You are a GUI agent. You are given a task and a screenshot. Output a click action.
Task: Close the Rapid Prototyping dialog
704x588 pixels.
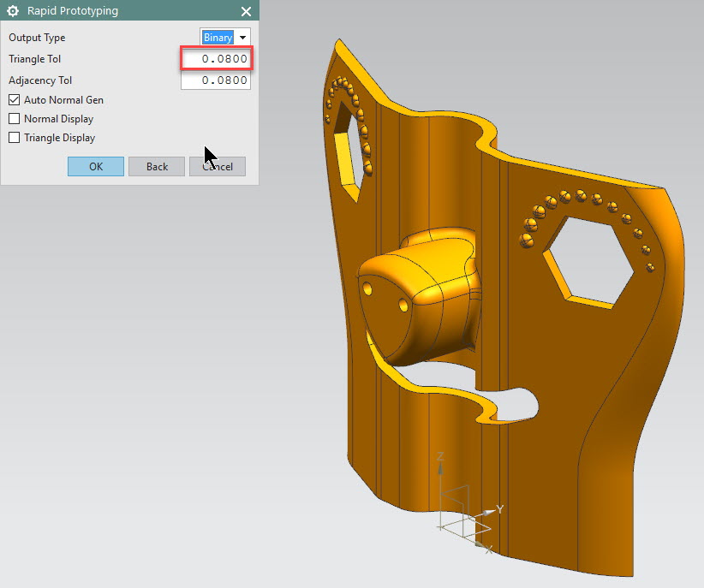pyautogui.click(x=246, y=11)
